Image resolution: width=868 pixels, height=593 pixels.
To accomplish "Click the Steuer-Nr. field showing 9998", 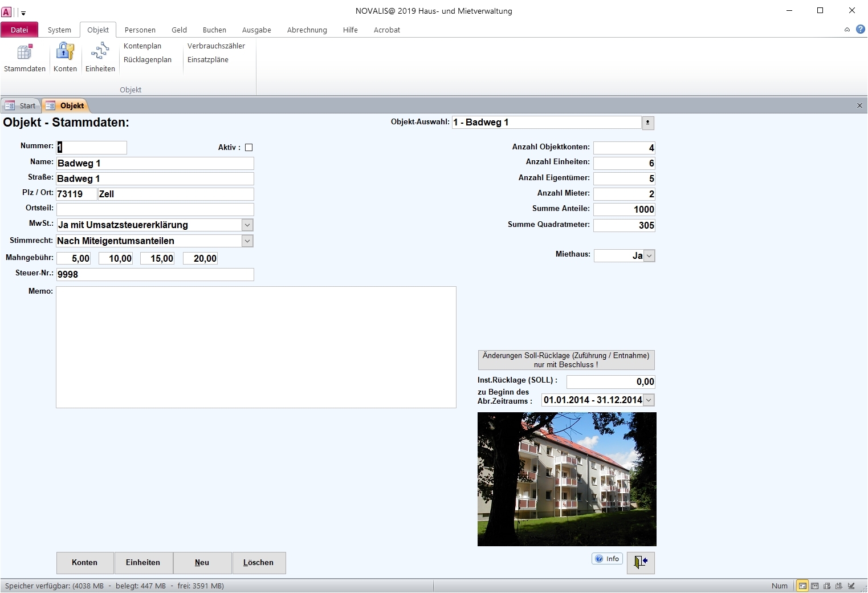I will pos(155,274).
